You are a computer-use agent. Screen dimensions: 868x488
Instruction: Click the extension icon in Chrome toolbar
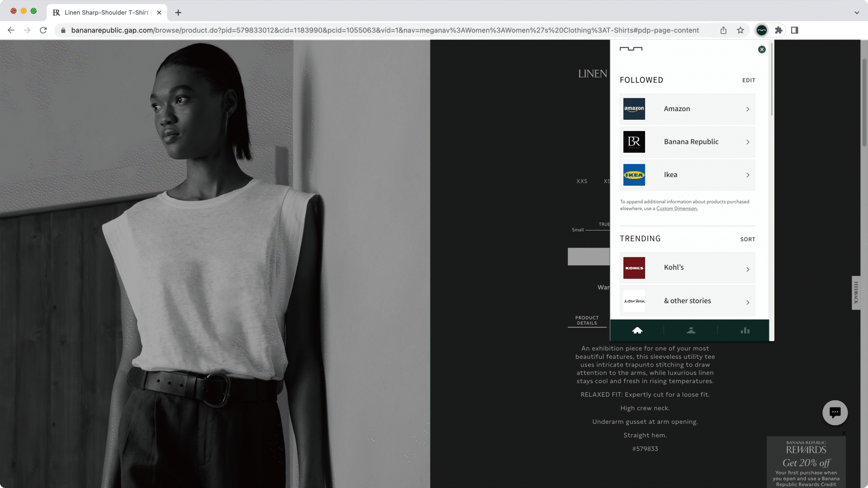[762, 30]
